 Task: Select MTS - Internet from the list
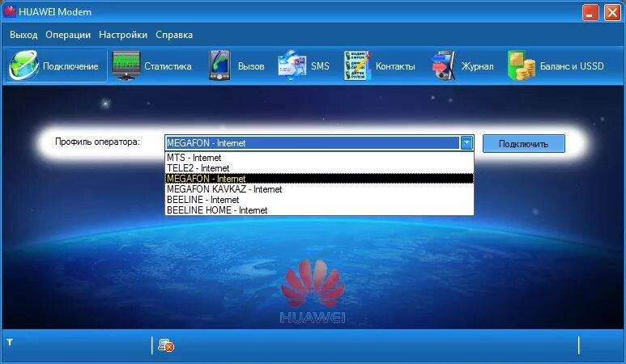click(319, 158)
